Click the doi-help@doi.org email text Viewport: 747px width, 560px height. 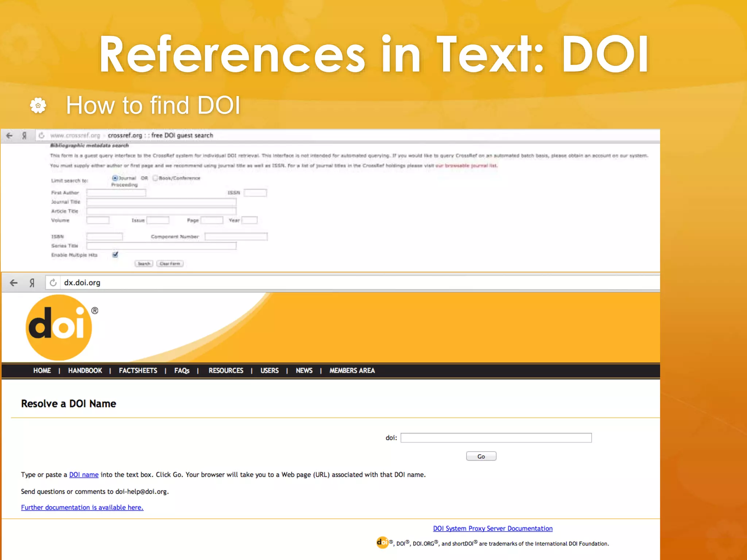[x=142, y=491]
